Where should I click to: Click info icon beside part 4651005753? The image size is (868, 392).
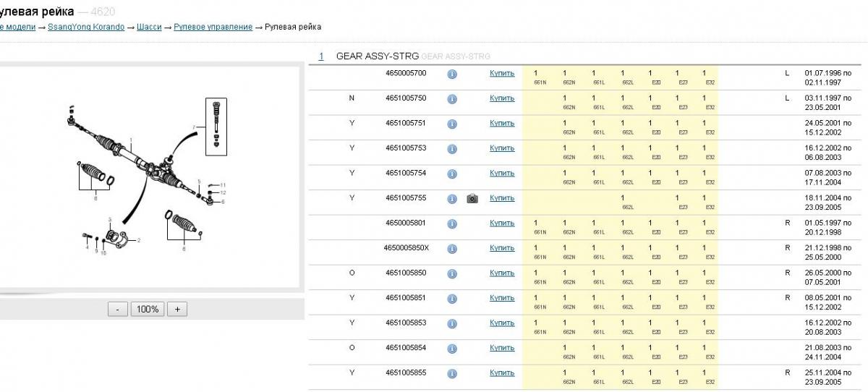452,148
